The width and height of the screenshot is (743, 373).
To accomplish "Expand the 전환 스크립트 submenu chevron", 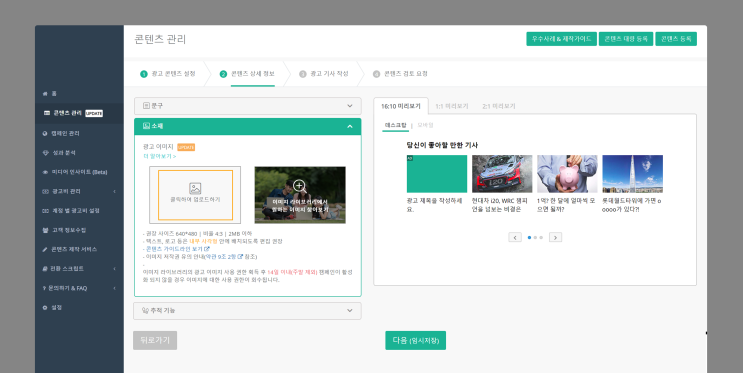I will click(x=115, y=269).
